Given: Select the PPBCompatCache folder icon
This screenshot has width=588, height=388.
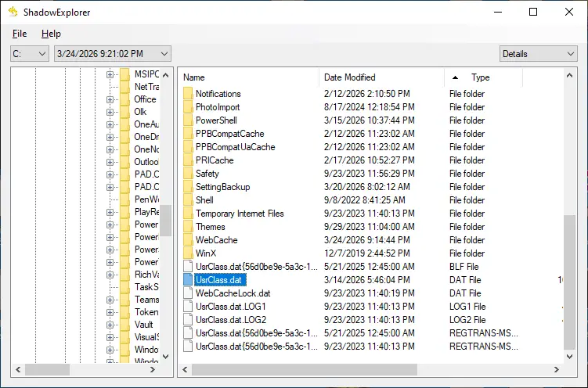Looking at the screenshot, I should click(188, 134).
